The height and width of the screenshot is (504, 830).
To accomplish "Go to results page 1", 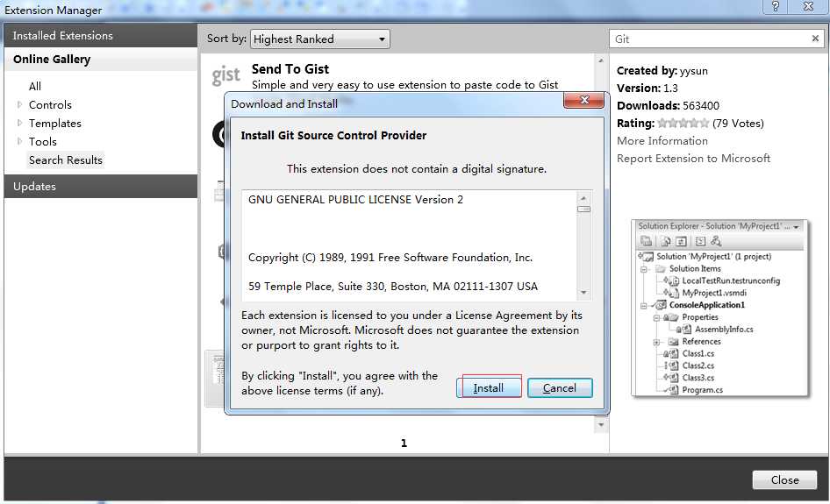I will (x=404, y=444).
